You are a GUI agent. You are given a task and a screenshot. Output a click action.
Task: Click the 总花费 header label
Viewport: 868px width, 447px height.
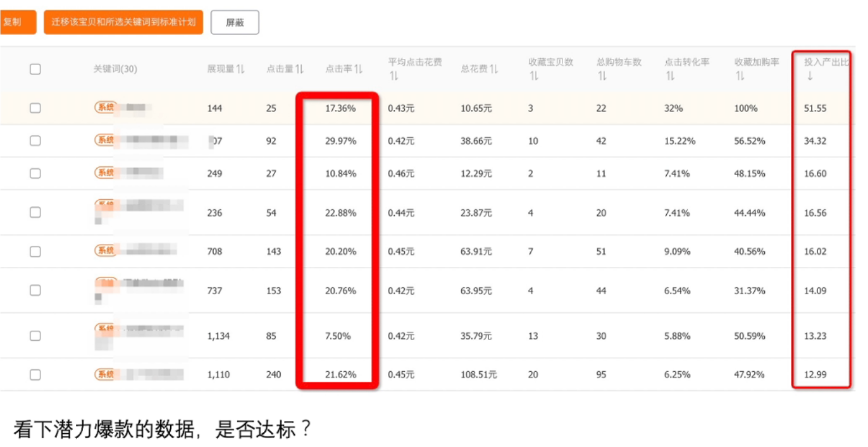tap(474, 69)
